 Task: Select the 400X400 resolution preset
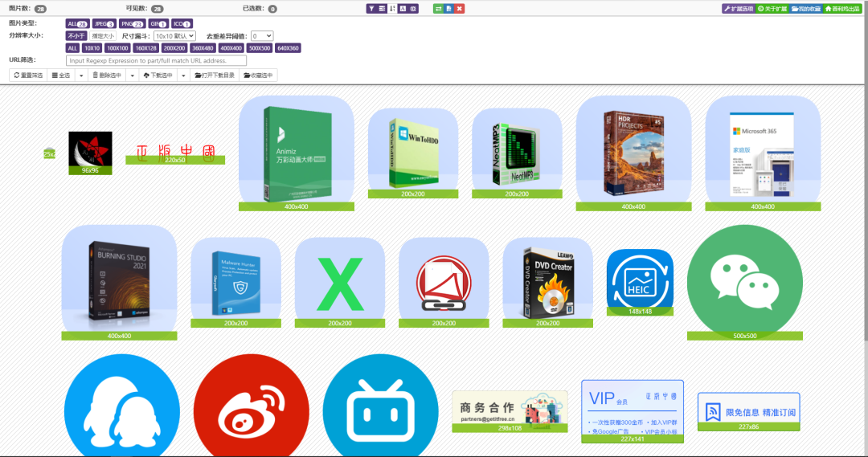click(231, 48)
